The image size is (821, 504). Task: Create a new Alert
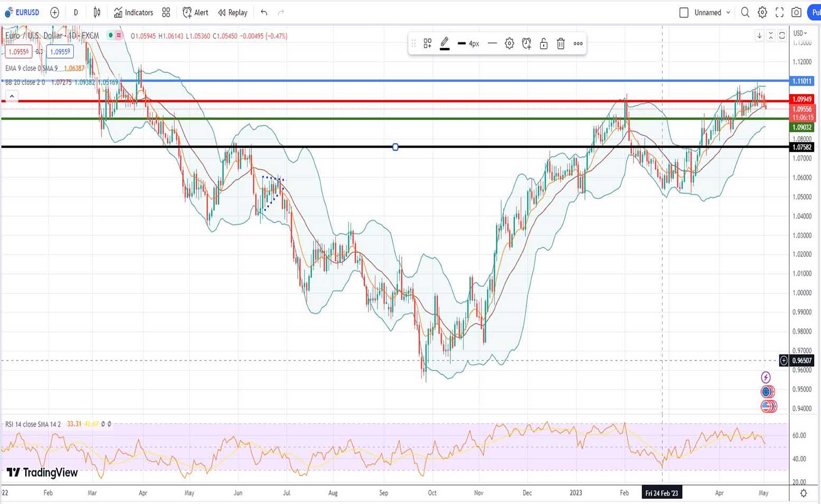[x=195, y=12]
